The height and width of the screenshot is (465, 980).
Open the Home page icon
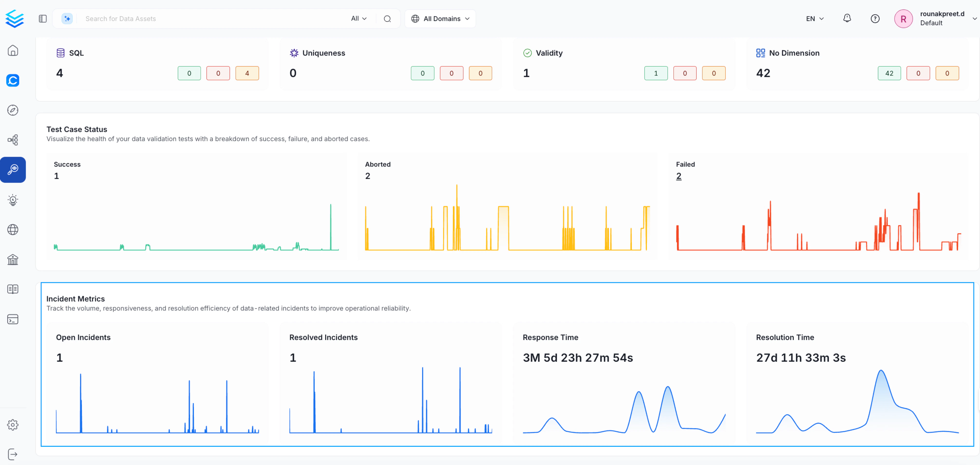(x=13, y=50)
